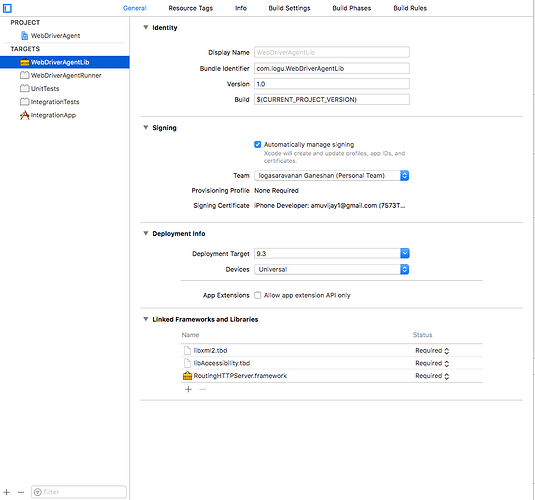Toggle the targets list sidebar panel icon
Viewport: 535px width, 500px height.
pos(7,8)
